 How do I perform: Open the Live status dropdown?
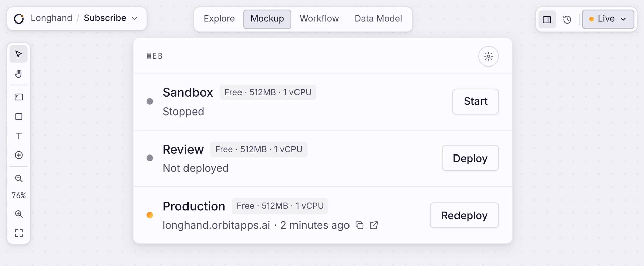tap(608, 19)
